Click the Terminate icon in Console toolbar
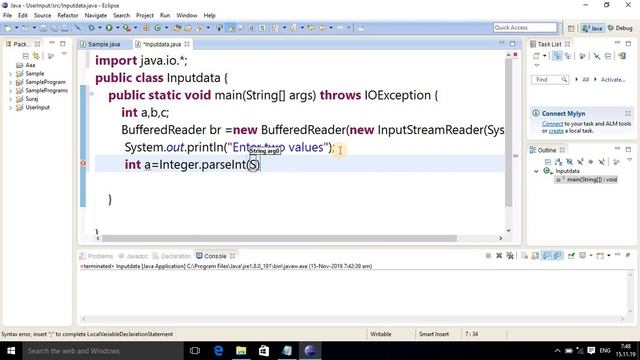 (x=488, y=256)
